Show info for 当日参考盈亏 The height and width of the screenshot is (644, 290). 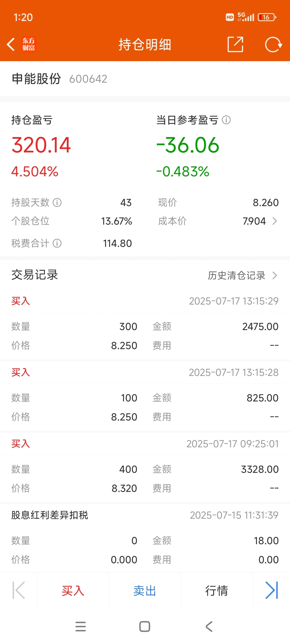[x=226, y=120]
